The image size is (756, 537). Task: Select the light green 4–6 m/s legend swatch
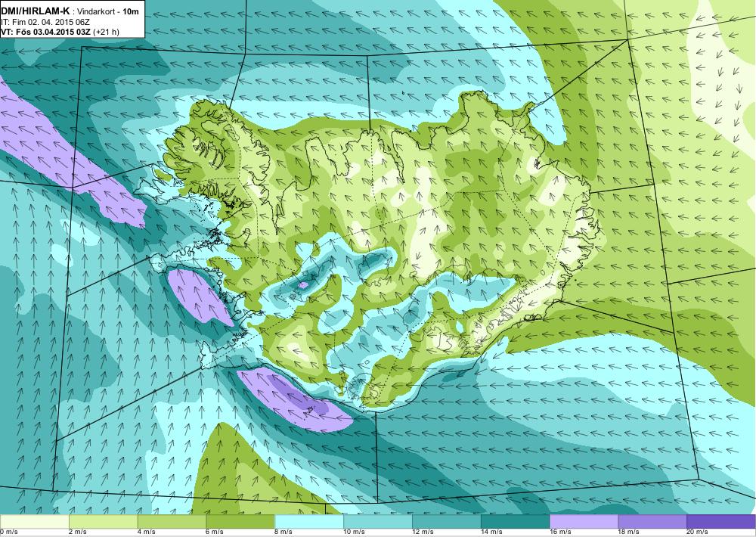point(172,522)
